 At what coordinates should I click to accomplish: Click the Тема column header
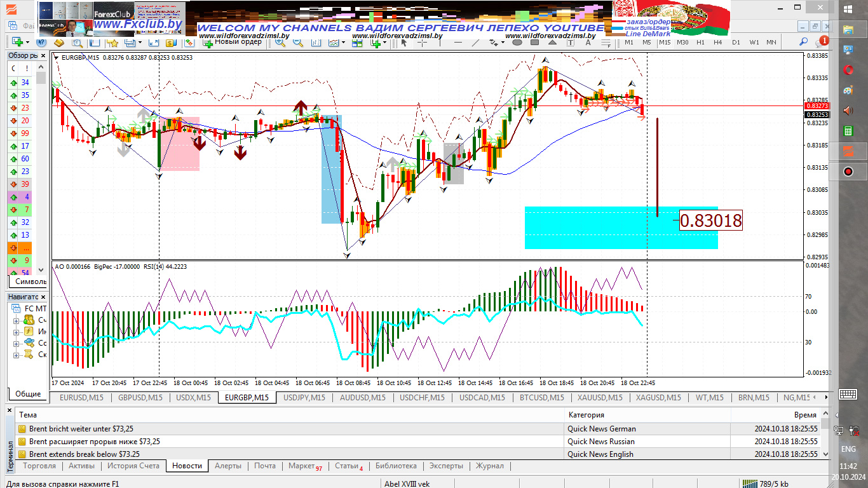(290, 415)
